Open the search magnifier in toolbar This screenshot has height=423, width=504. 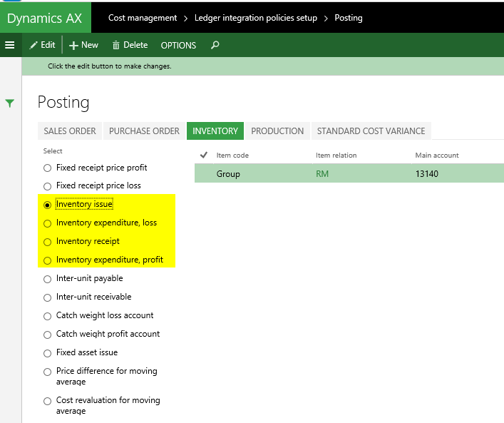click(215, 45)
